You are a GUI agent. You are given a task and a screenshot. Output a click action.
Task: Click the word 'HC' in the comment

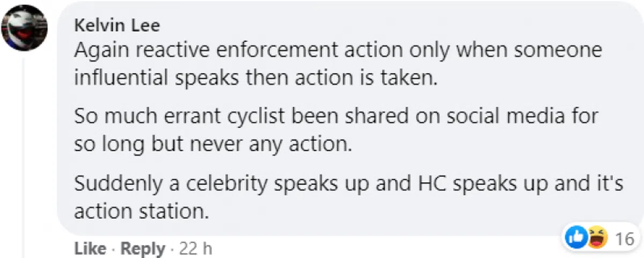point(427,184)
